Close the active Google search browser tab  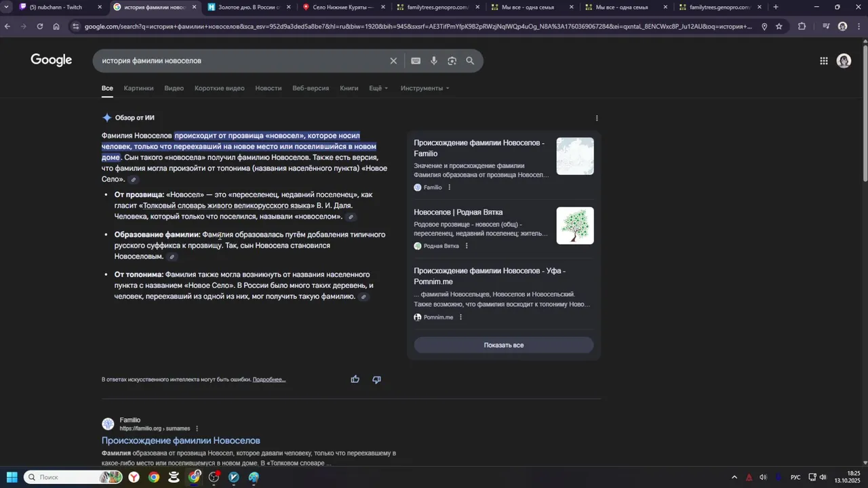click(195, 7)
